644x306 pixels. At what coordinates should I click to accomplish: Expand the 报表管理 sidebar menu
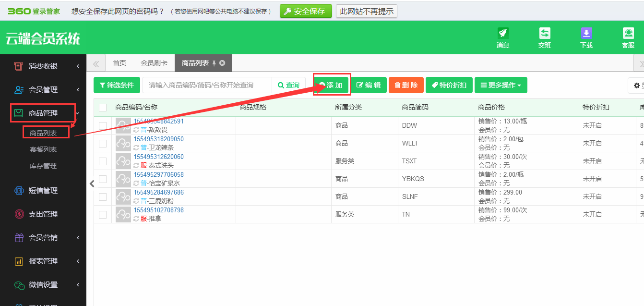(x=78, y=261)
